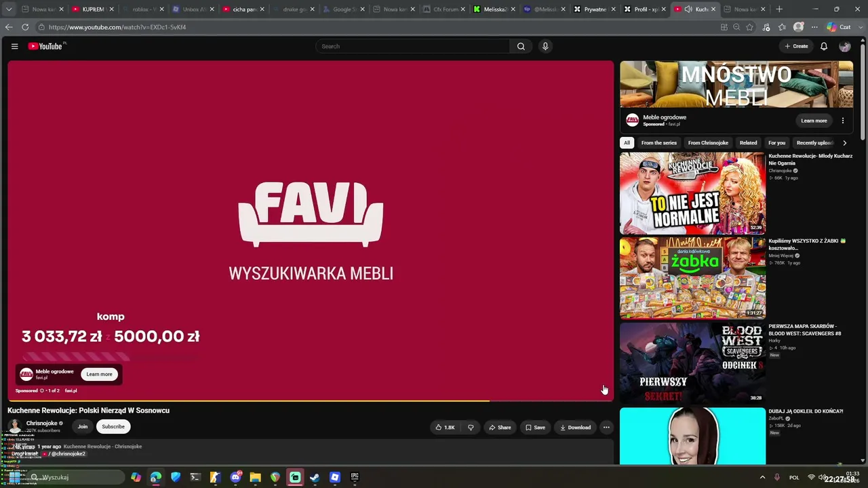Screen dimensions: 868x488
Task: Click the Save button
Action: coord(535,428)
